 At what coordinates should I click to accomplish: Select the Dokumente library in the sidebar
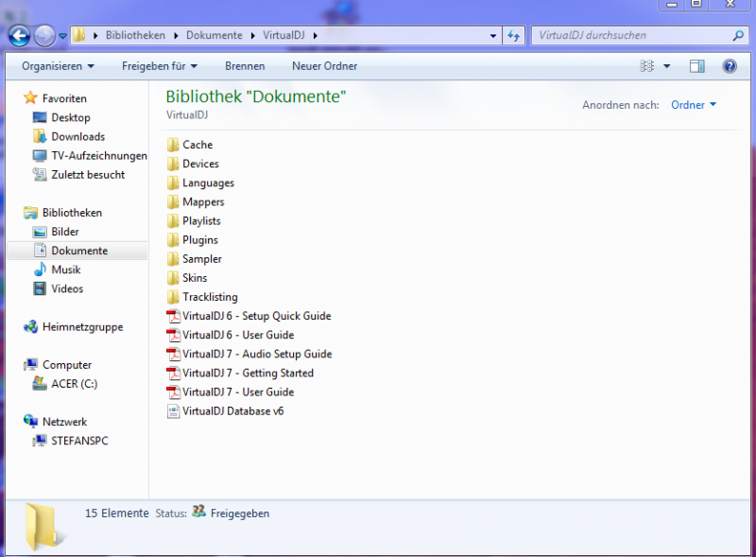(x=79, y=251)
